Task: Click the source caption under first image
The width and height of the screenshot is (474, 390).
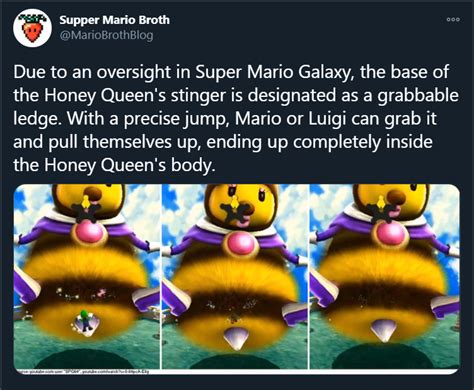Action: (82, 371)
